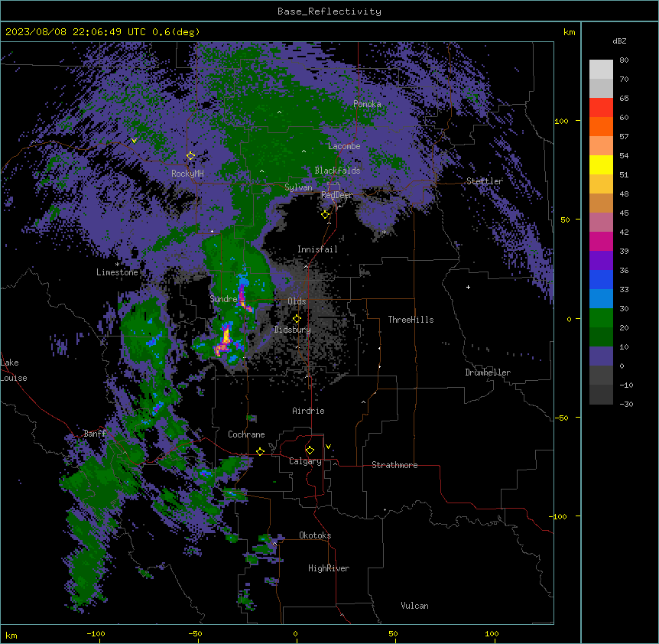Click the white plus marker north of Drumheller
Image resolution: width=659 pixels, height=644 pixels.
[x=468, y=287]
